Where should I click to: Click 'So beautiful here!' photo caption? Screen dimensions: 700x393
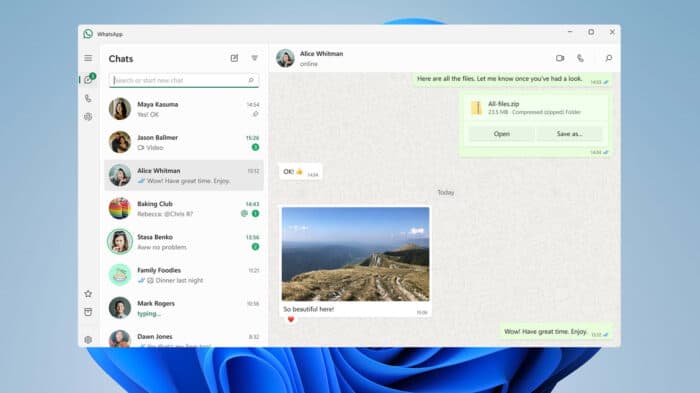coord(308,309)
